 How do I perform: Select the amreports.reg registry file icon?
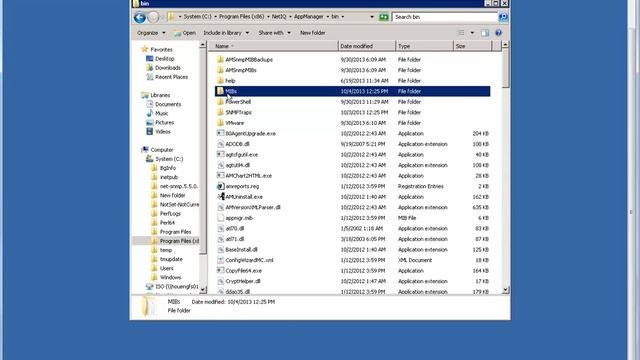tap(220, 186)
